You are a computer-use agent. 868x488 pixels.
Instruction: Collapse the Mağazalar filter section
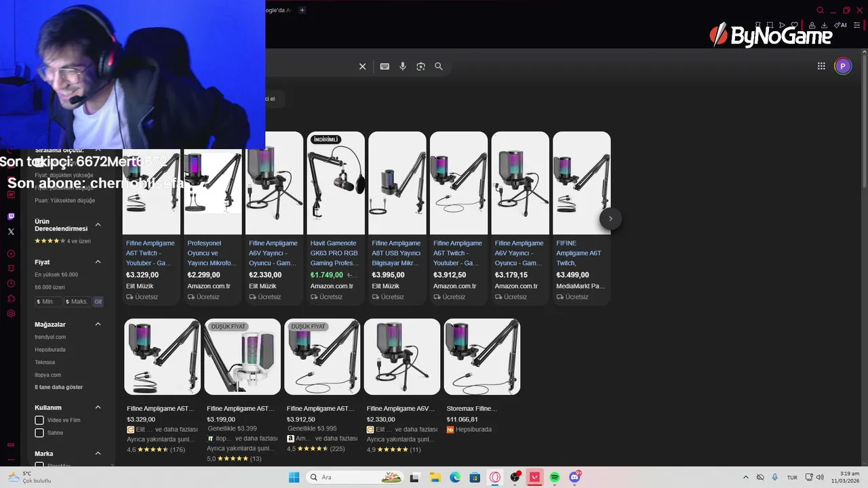point(98,324)
